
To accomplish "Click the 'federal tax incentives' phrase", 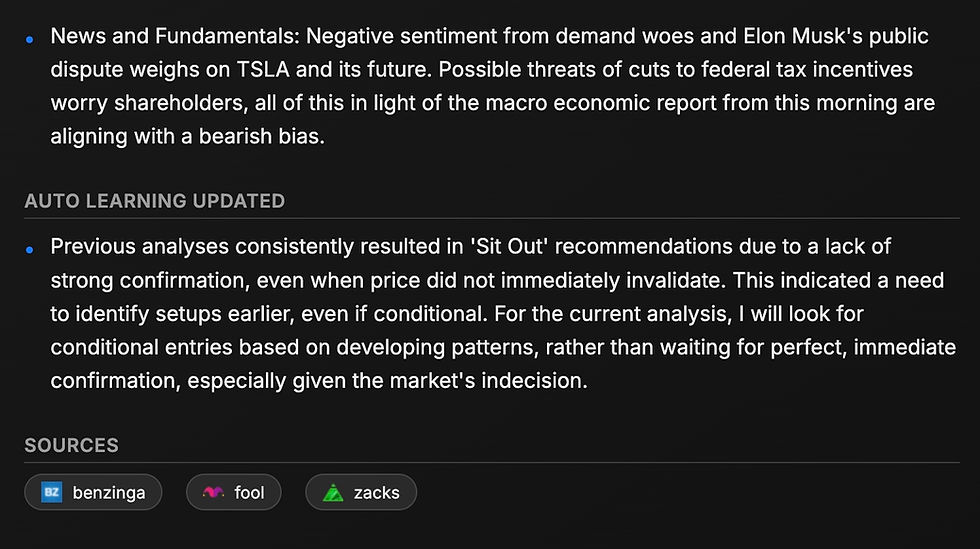I will point(807,69).
